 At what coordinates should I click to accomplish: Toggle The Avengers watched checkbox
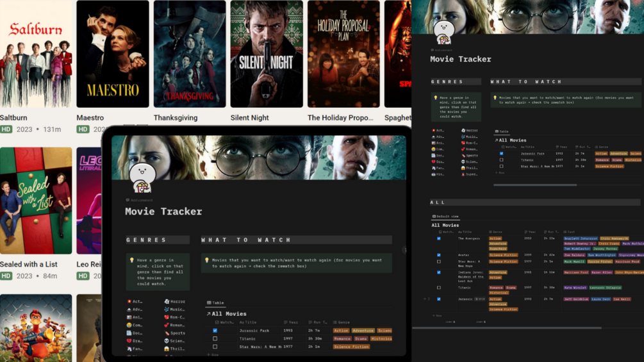[439, 238]
